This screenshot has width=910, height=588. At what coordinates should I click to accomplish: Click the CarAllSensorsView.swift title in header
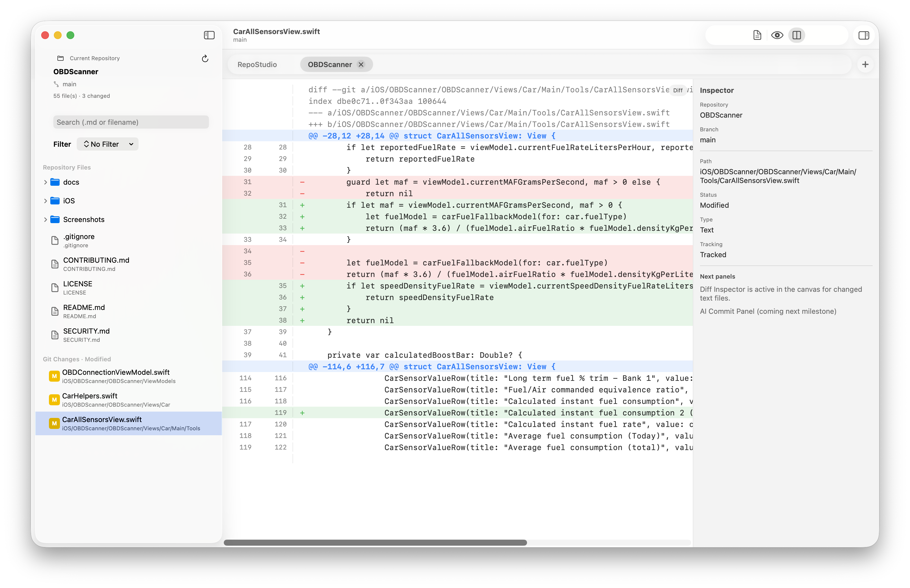(x=276, y=31)
